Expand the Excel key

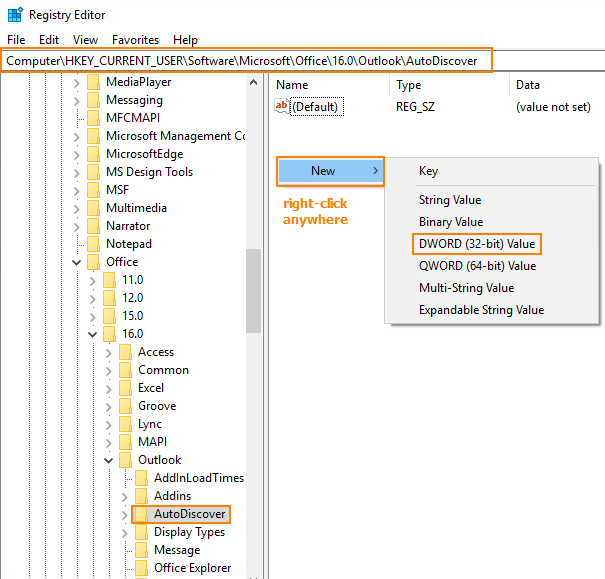click(x=109, y=389)
